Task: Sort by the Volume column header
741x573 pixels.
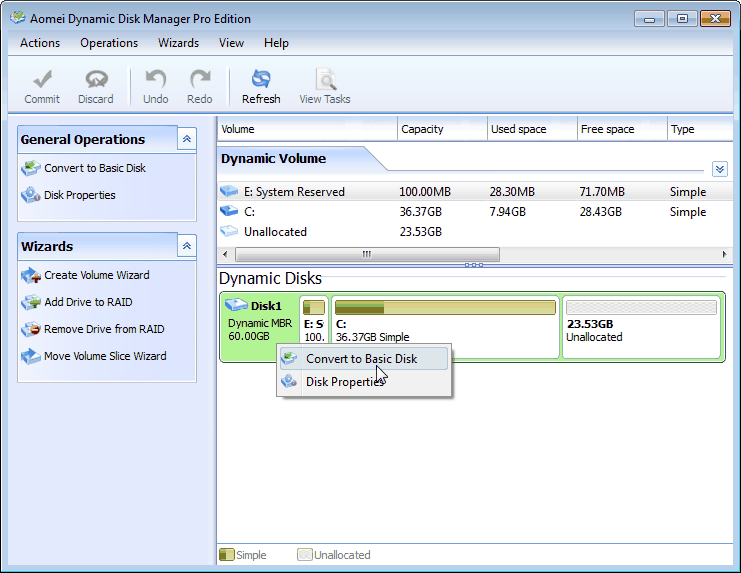Action: coord(308,129)
